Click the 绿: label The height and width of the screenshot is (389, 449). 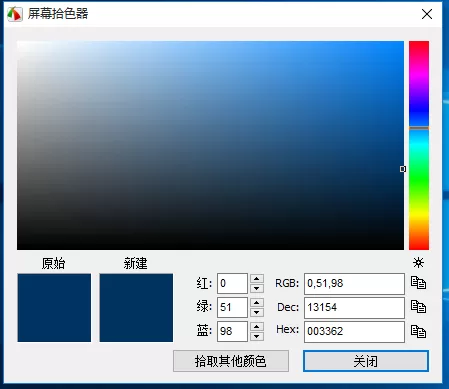point(204,306)
